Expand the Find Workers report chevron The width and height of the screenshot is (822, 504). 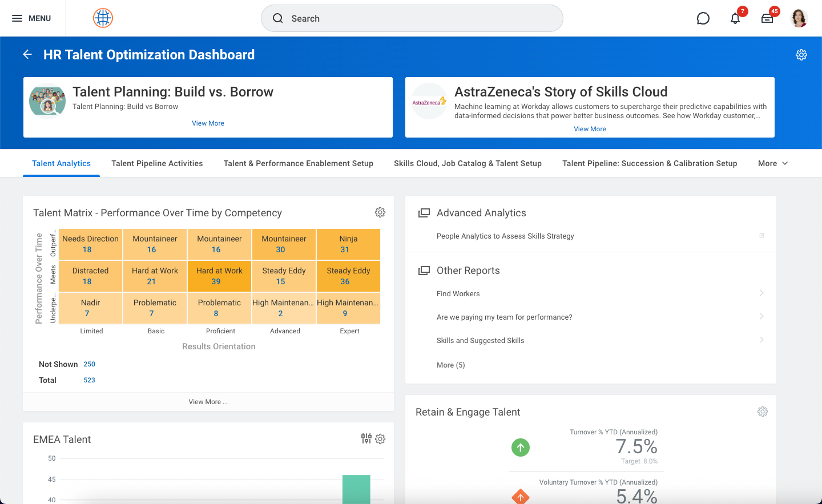click(761, 293)
